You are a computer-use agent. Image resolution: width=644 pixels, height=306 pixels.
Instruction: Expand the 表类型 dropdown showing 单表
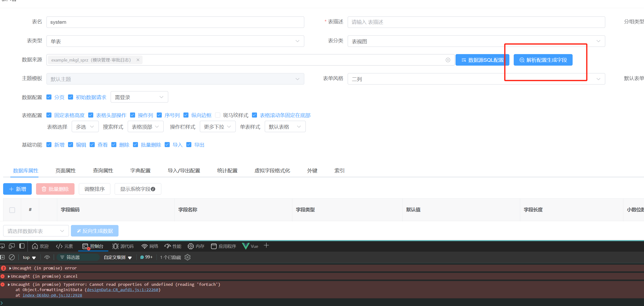click(175, 41)
